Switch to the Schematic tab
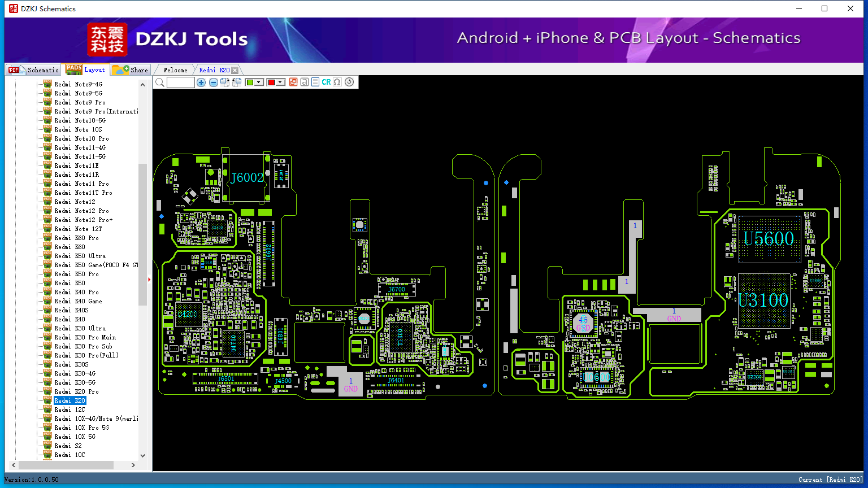The image size is (868, 488). pos(34,70)
